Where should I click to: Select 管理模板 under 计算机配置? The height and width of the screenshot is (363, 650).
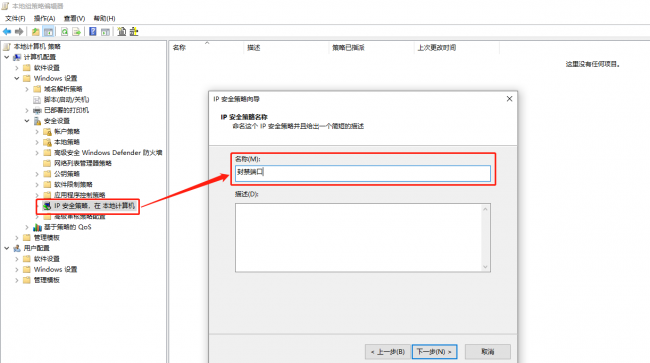click(46, 238)
